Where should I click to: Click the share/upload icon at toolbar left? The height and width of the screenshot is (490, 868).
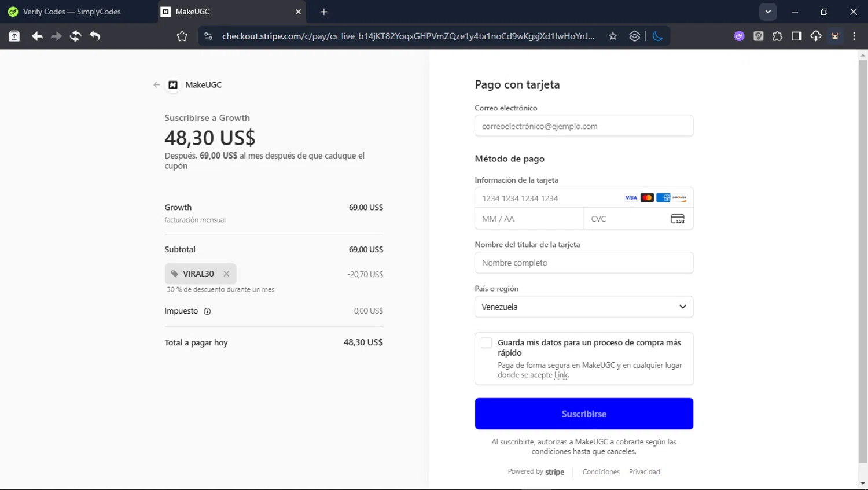point(14,36)
